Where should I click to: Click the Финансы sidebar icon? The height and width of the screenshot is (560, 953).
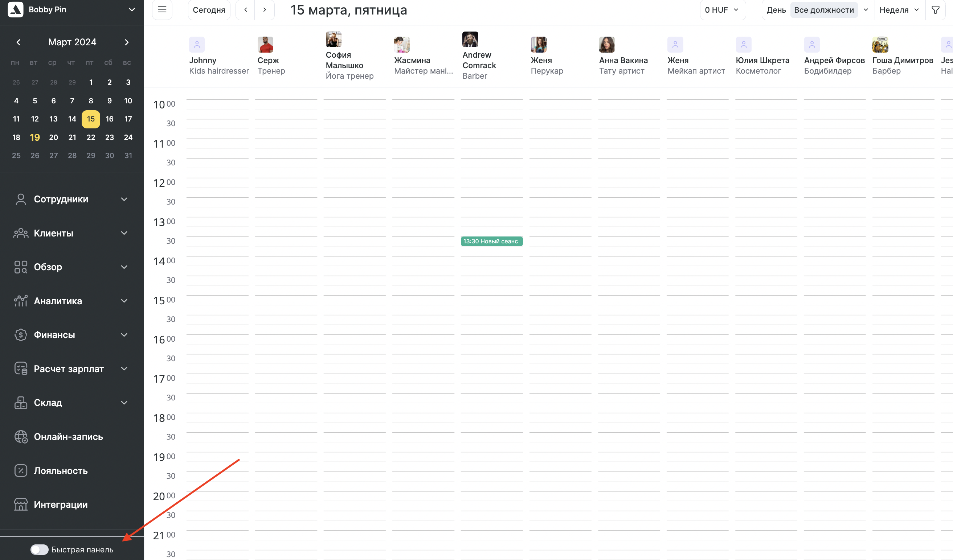point(20,334)
